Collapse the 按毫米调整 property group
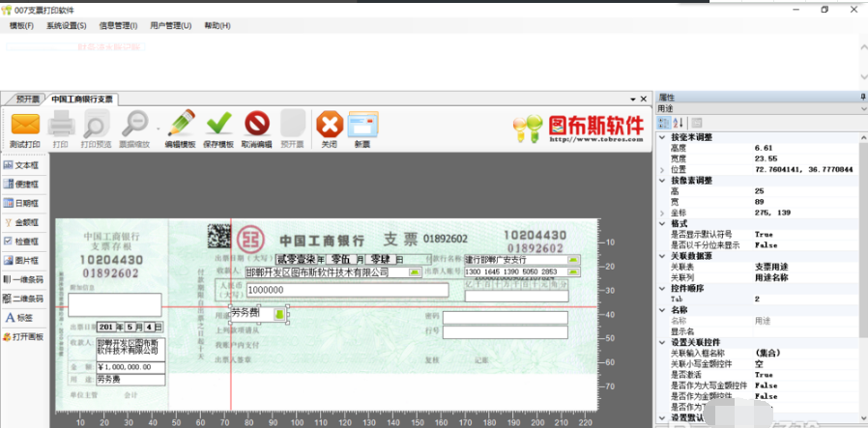868x428 pixels. [662, 136]
